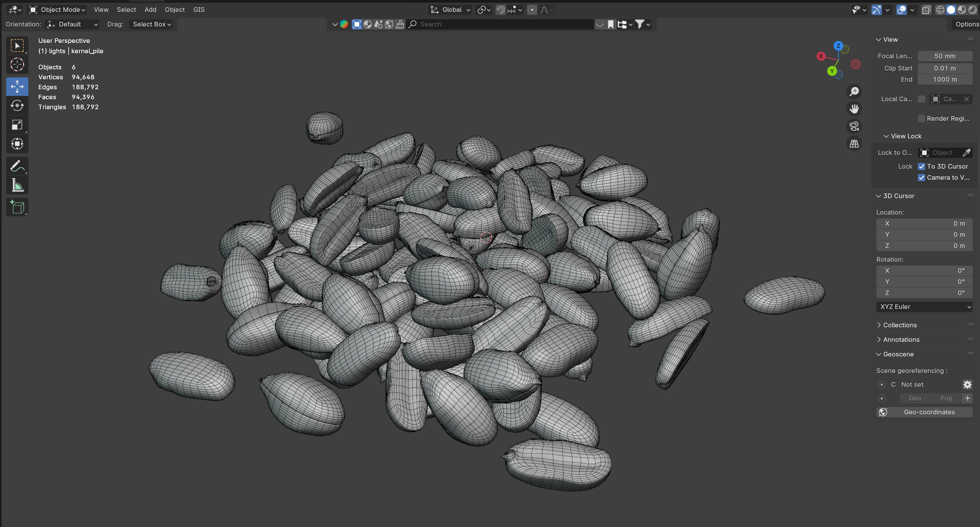Toggle camera view with camera icon
980x527 pixels.
point(854,126)
